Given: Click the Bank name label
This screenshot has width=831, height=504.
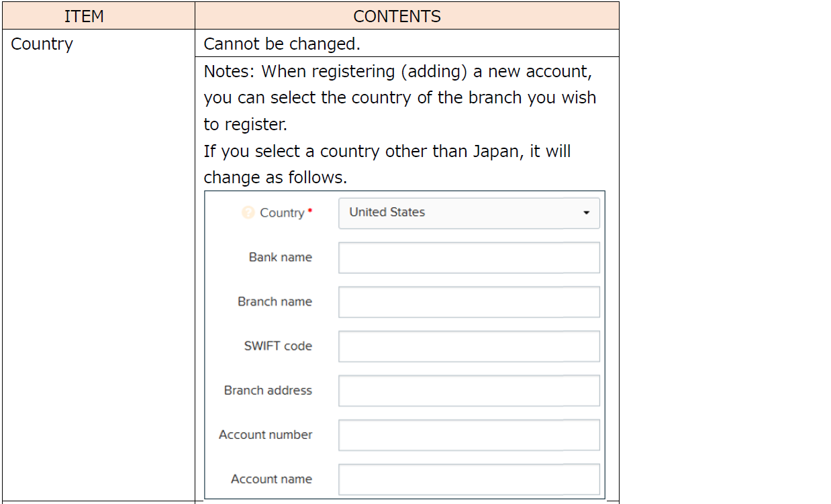Looking at the screenshot, I should coord(280,257).
